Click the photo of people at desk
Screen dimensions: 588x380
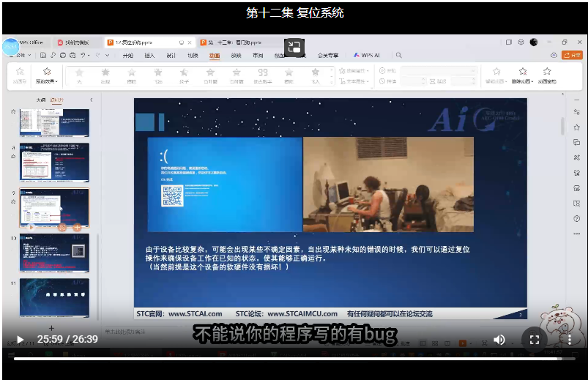click(388, 185)
